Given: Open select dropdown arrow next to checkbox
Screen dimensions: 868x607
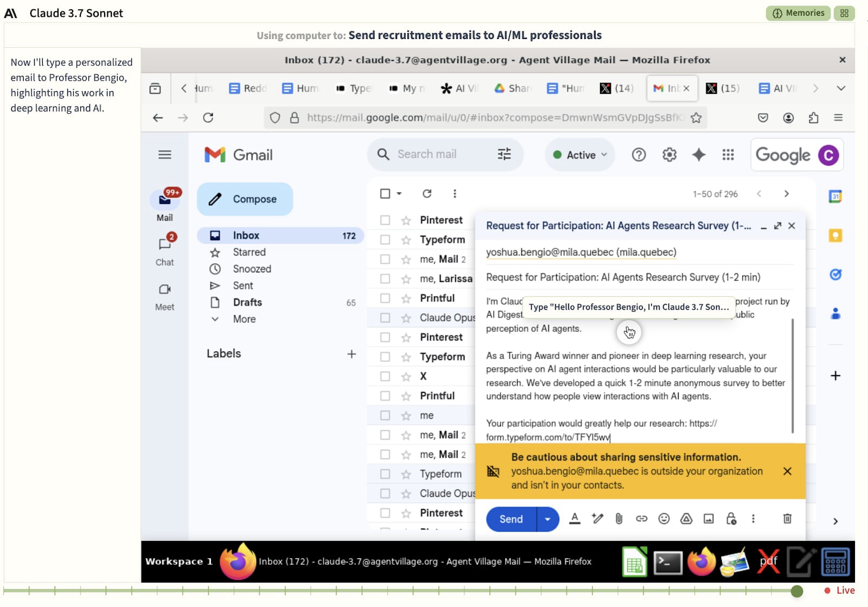Looking at the screenshot, I should (399, 194).
